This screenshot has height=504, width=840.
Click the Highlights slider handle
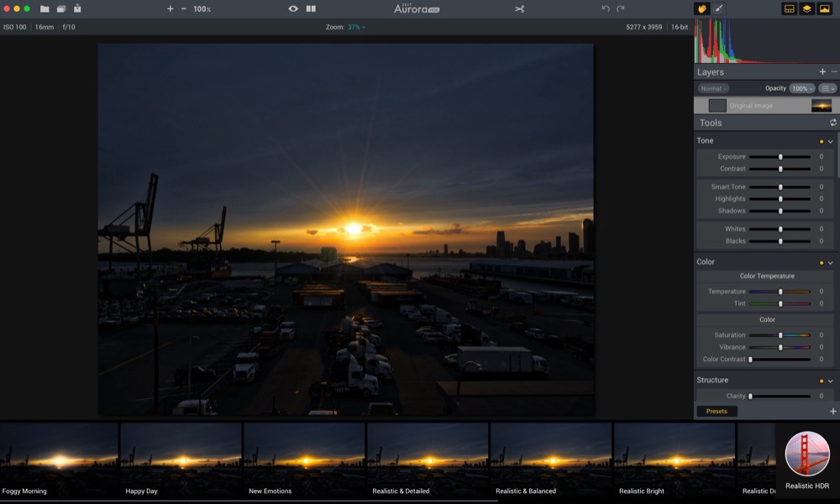(x=780, y=199)
